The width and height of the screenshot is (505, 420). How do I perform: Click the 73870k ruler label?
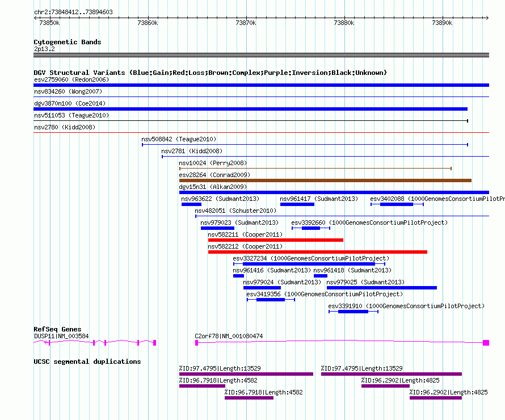pyautogui.click(x=246, y=23)
